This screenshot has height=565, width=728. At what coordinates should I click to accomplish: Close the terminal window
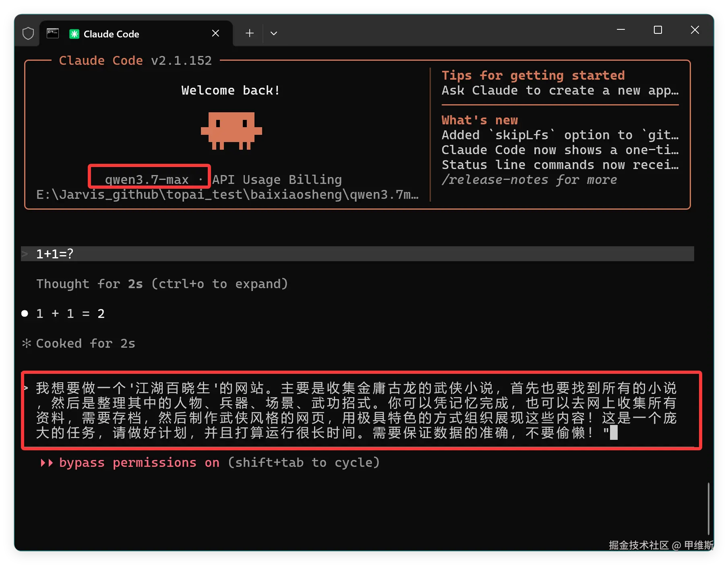[695, 30]
